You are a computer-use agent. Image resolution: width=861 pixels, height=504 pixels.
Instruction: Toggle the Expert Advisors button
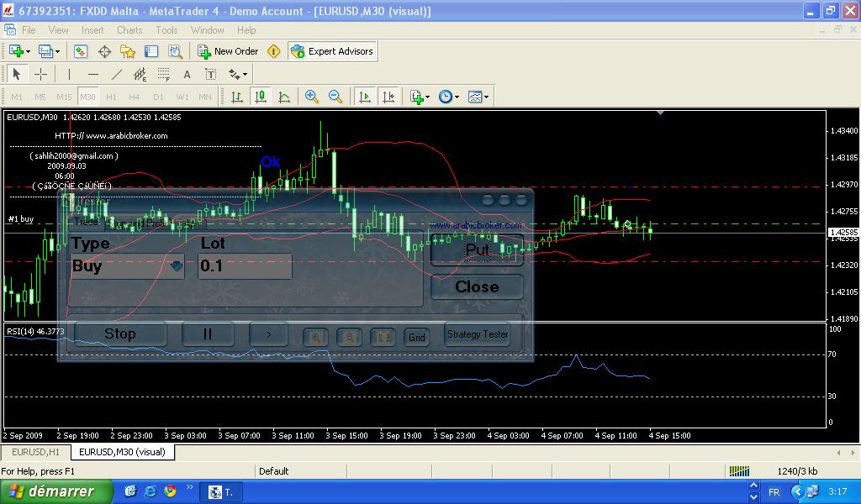click(332, 51)
